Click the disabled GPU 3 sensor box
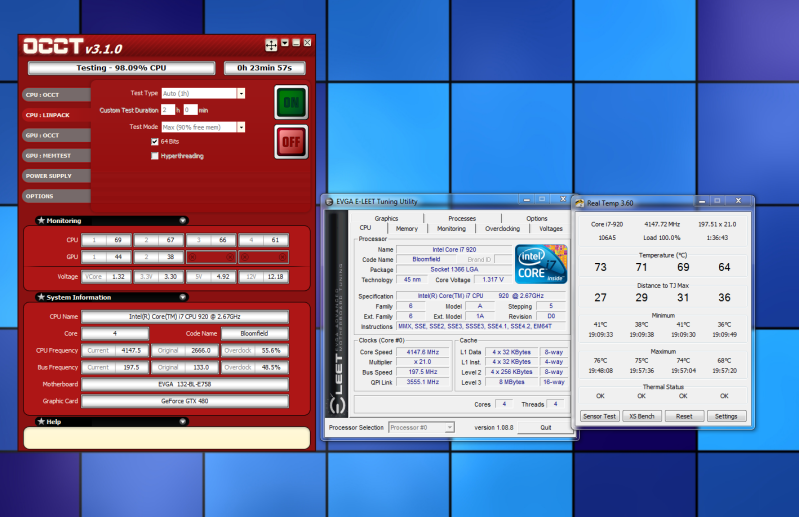The height and width of the screenshot is (517, 799). (x=211, y=257)
